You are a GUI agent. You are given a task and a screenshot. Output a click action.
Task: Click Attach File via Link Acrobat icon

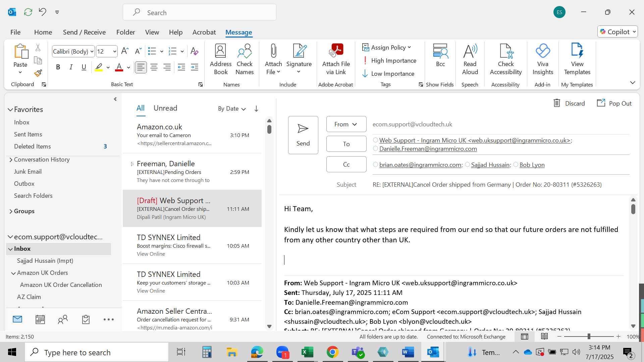[336, 60]
